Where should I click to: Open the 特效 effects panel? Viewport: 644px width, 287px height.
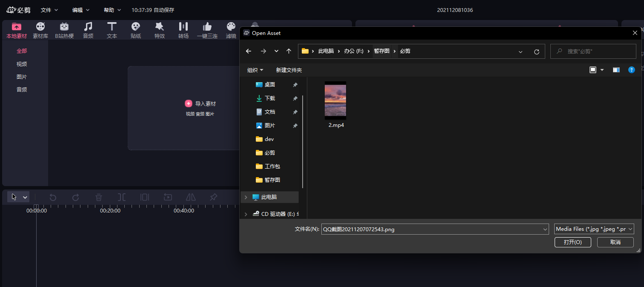pyautogui.click(x=160, y=30)
